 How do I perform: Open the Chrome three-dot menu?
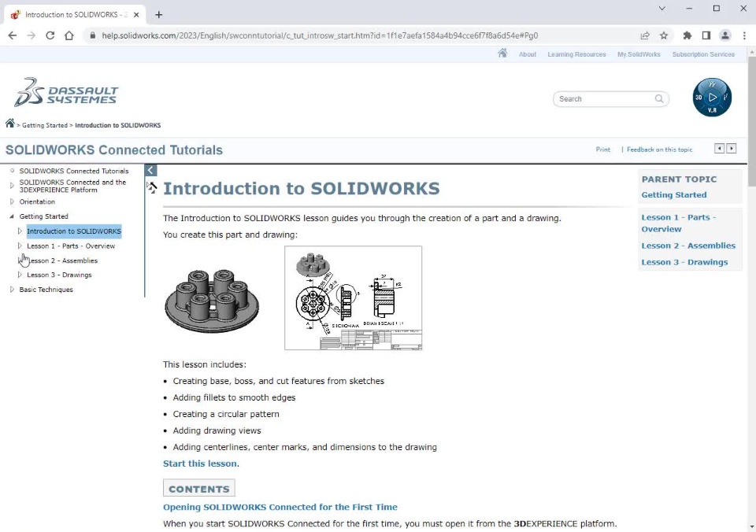click(x=744, y=35)
